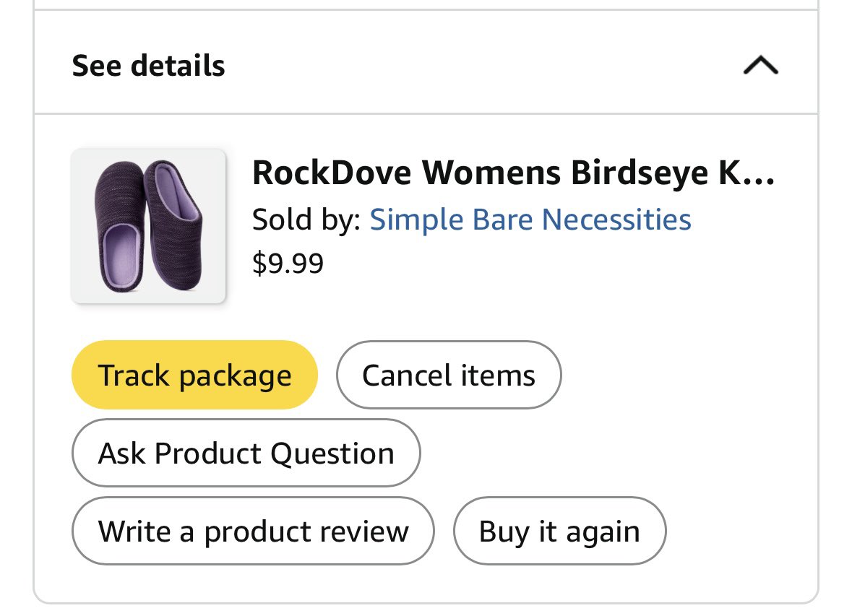Open the RockDove Womens Birdseye product title
This screenshot has height=616, width=852.
coord(512,173)
